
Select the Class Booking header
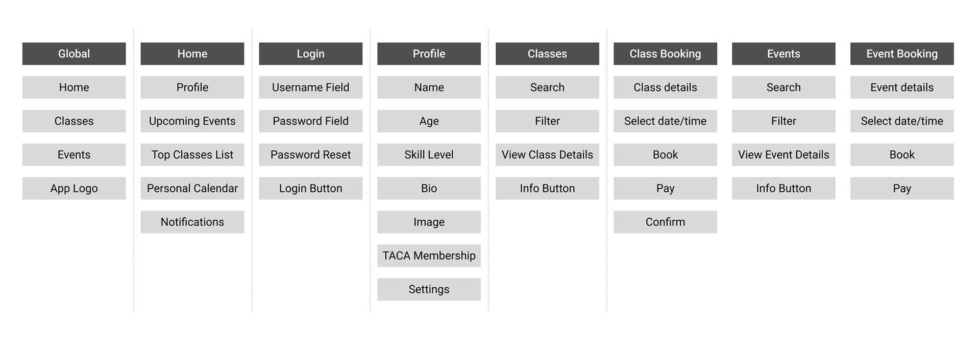(x=665, y=54)
